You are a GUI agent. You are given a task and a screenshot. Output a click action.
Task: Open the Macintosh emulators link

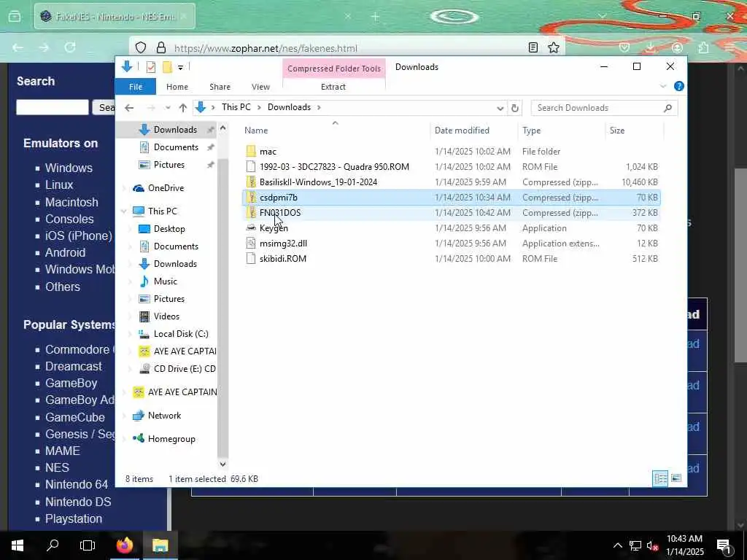point(71,203)
